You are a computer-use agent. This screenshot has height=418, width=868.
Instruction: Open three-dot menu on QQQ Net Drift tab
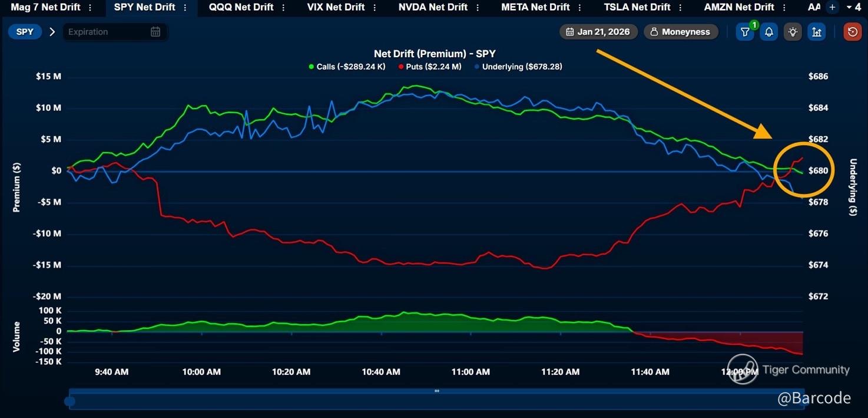[284, 8]
